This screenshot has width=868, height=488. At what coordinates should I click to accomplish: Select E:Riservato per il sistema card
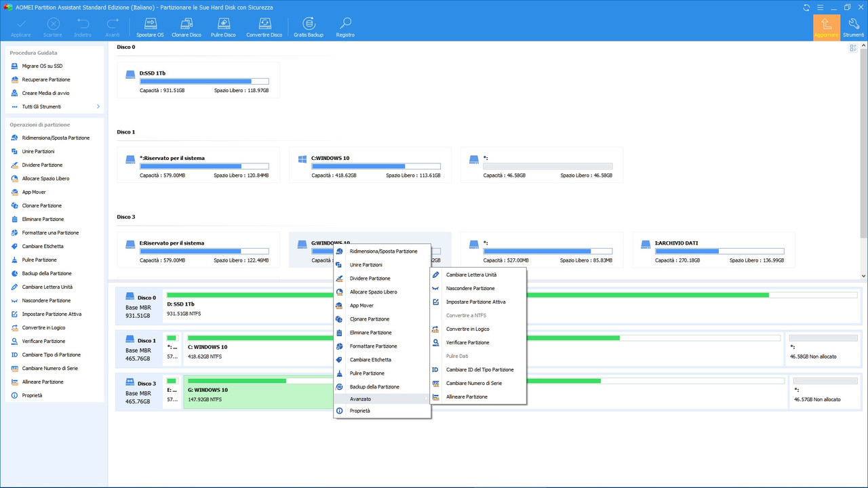(198, 249)
